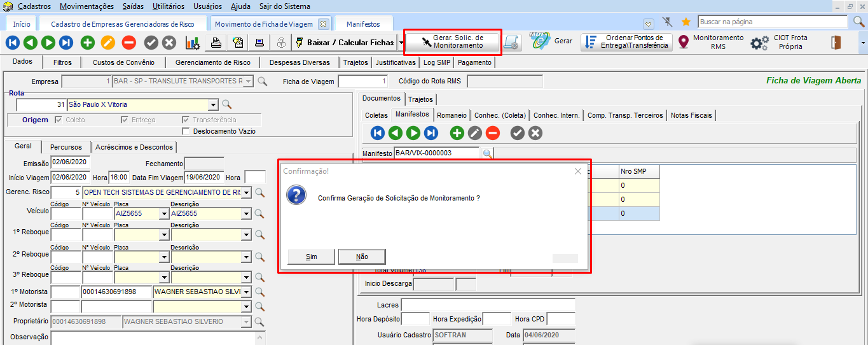Click the Nro SMP column header
The height and width of the screenshot is (345, 868).
click(638, 172)
